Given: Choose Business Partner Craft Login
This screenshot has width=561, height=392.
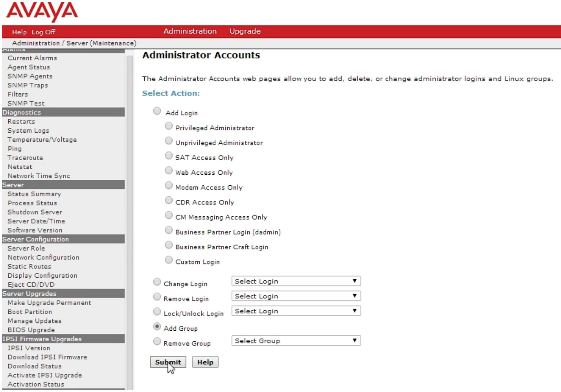Looking at the screenshot, I should [169, 245].
